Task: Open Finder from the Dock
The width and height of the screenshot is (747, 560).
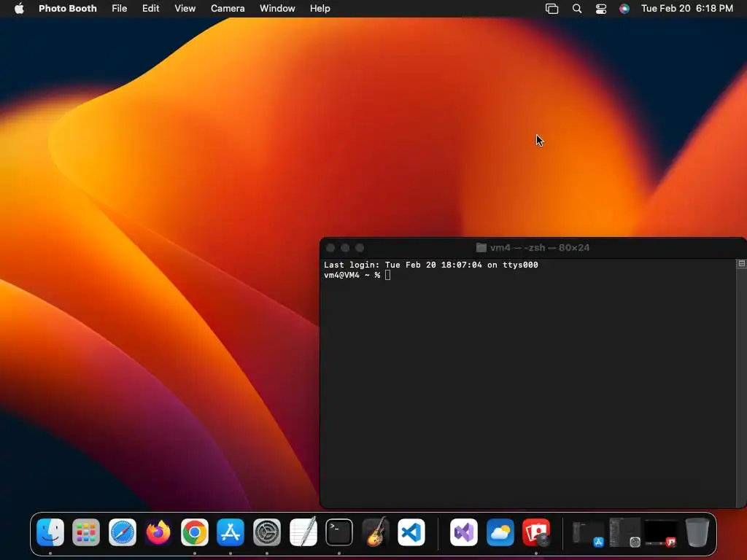Action: 50,532
